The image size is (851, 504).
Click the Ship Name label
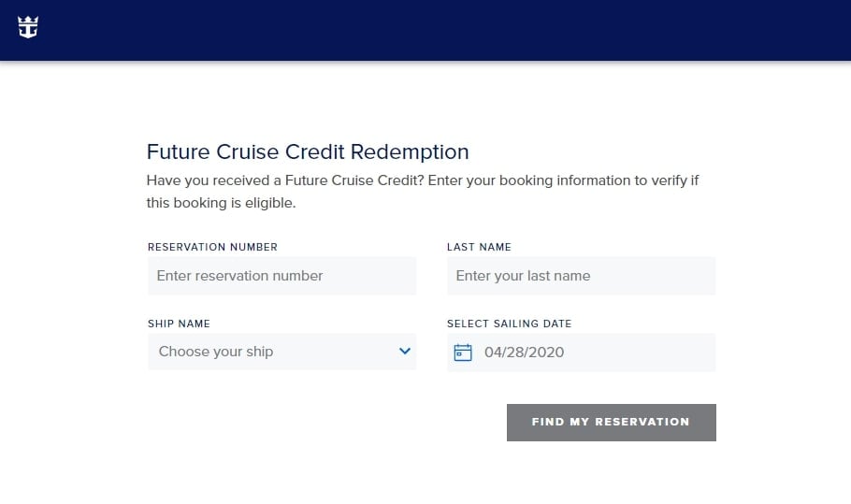pos(179,324)
